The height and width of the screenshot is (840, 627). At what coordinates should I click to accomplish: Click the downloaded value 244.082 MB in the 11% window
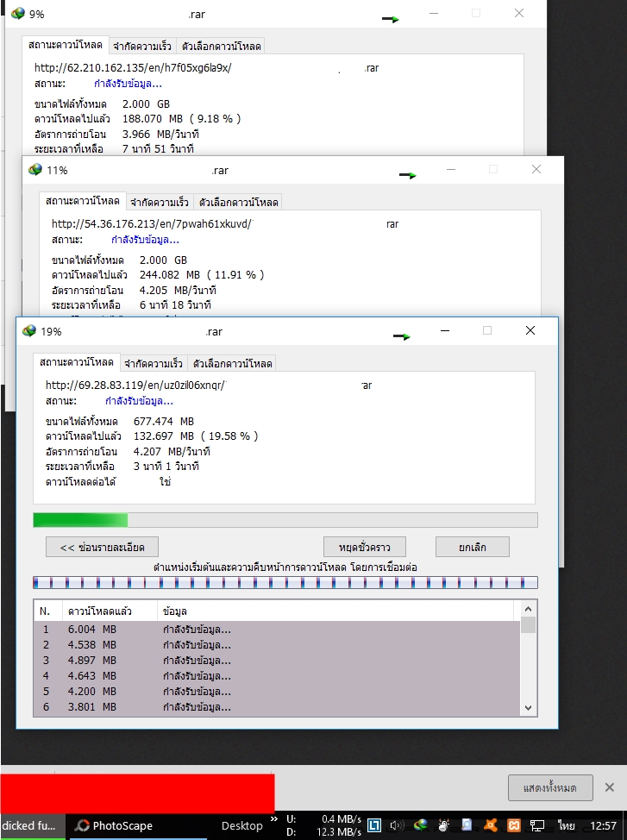169,275
